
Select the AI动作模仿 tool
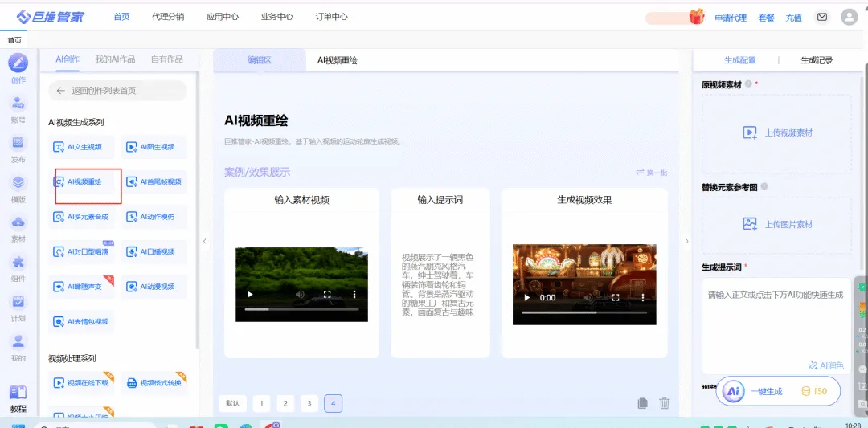154,217
